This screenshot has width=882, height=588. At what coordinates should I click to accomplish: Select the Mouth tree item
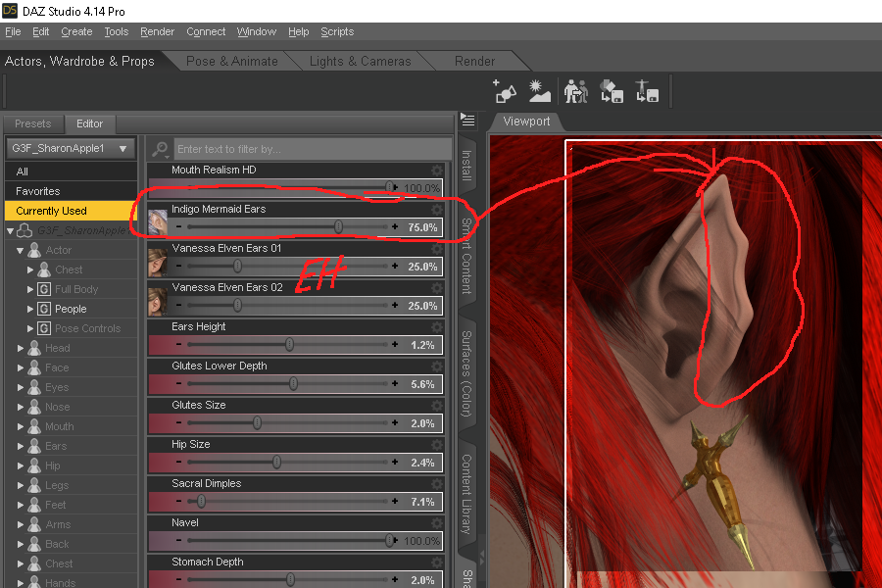[59, 426]
